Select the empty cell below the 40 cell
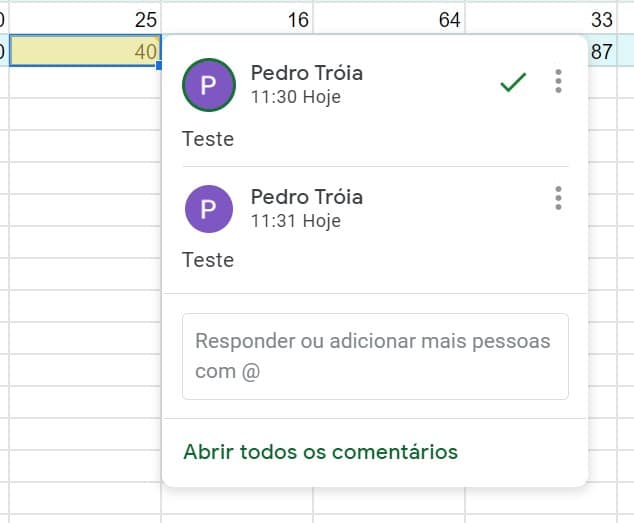Image resolution: width=634 pixels, height=523 pixels. click(85, 82)
